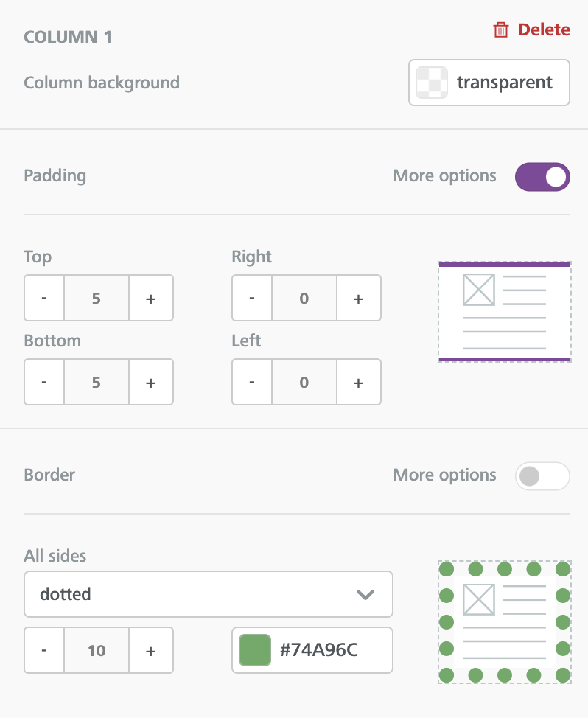The image size is (588, 718).
Task: Disable Padding More options toggle
Action: coord(542,177)
